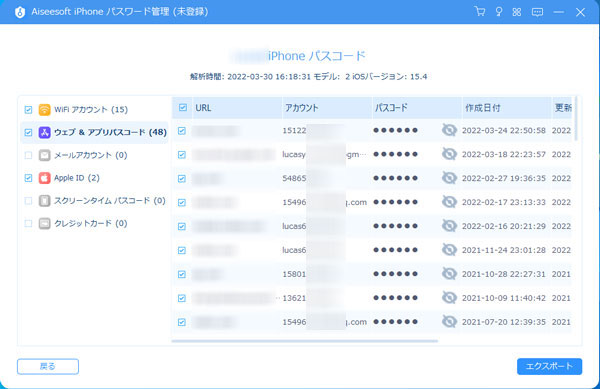This screenshot has height=389, width=600.
Task: Reveal passcode for 2021-10-09 11:40:42 row
Action: [x=449, y=298]
